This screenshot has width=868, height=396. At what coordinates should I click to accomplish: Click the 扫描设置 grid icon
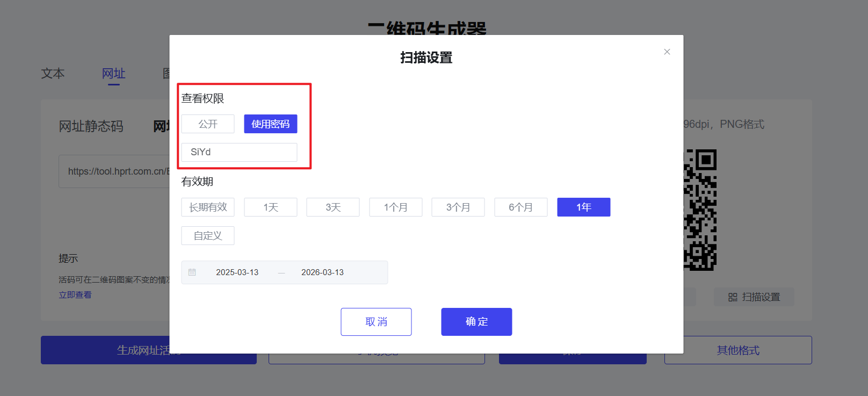[x=733, y=297]
